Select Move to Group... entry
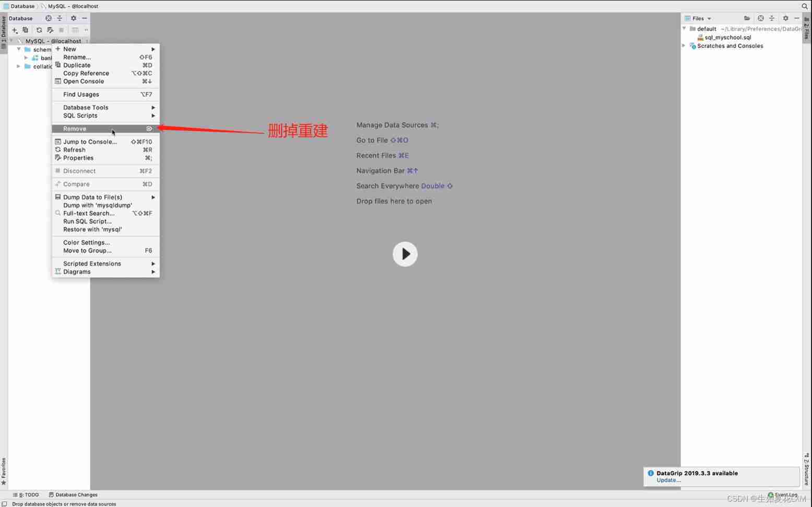 click(105, 251)
